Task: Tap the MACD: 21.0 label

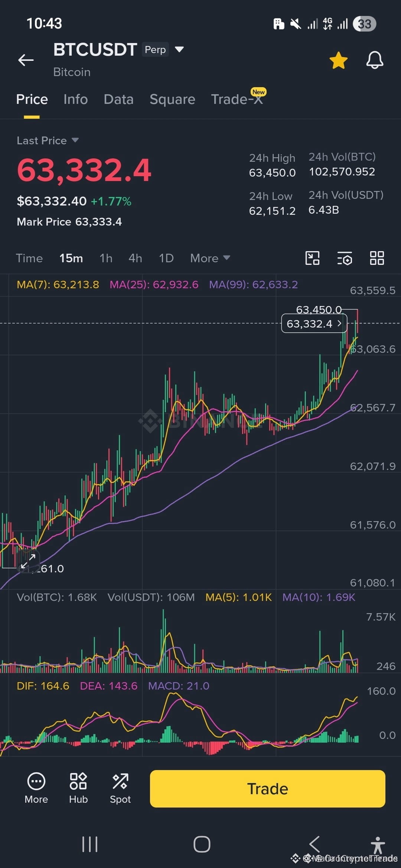Action: pyautogui.click(x=179, y=686)
